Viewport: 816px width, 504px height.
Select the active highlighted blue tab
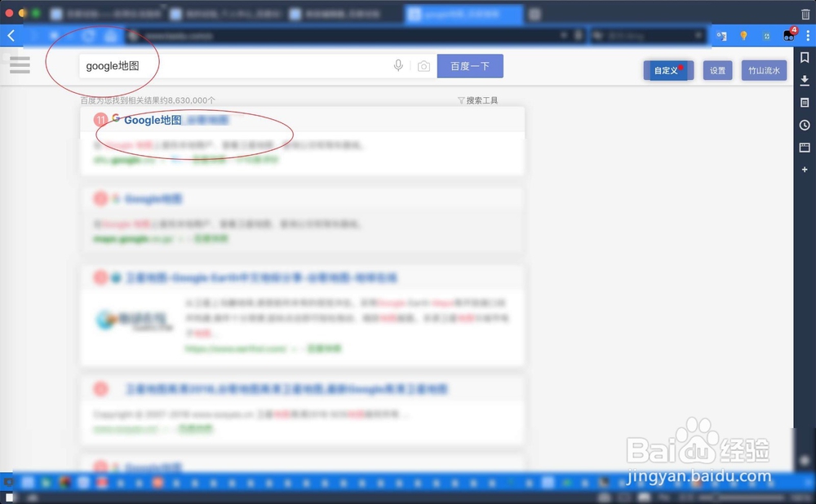(463, 14)
